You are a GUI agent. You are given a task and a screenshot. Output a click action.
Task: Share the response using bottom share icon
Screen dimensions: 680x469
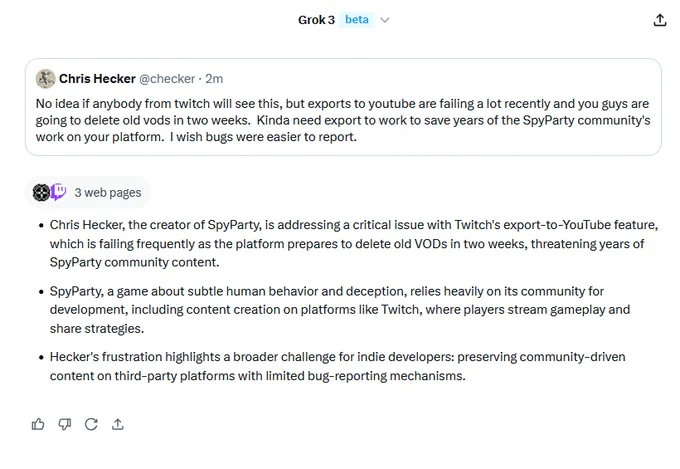[118, 424]
